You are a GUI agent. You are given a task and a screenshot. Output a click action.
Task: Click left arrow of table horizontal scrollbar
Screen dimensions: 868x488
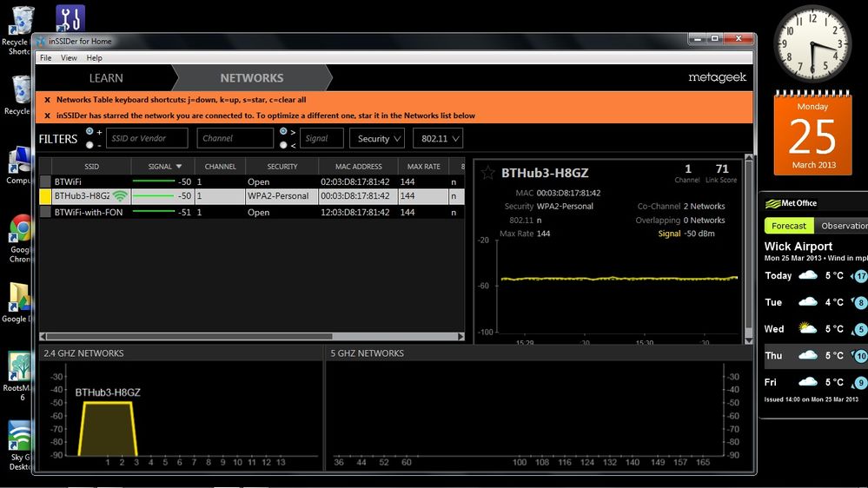[x=43, y=336]
